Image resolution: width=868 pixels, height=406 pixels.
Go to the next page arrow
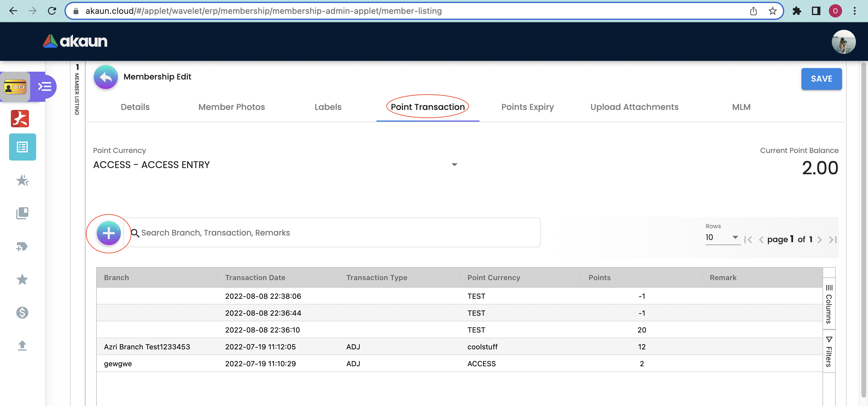819,240
